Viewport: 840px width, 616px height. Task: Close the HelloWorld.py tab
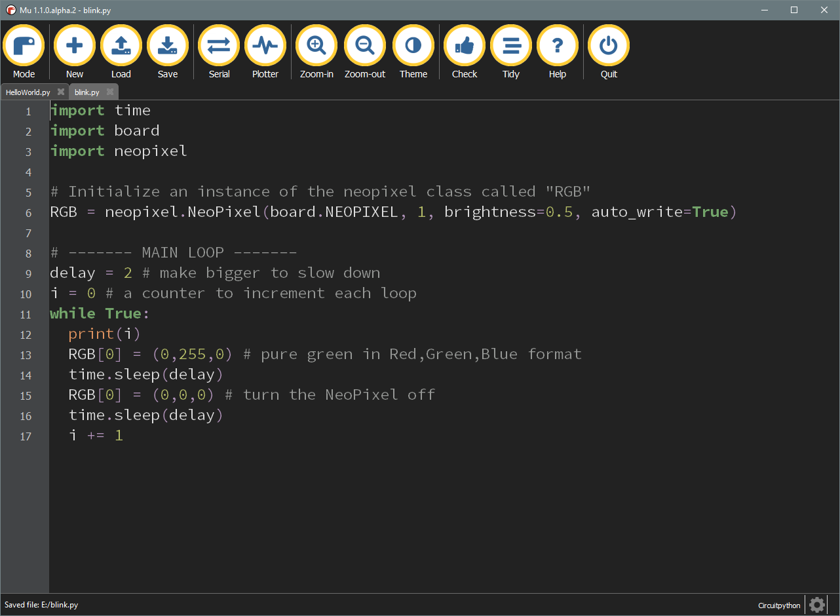[61, 92]
